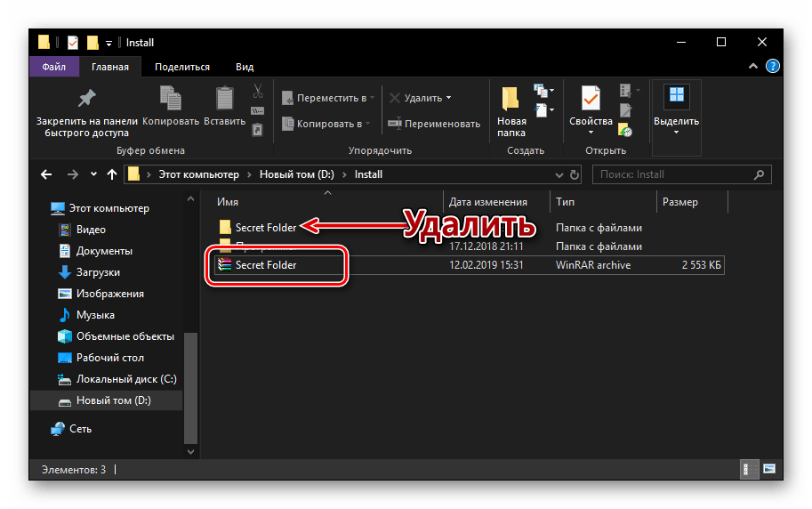
Task: Click the search magnifier icon
Action: tap(760, 174)
